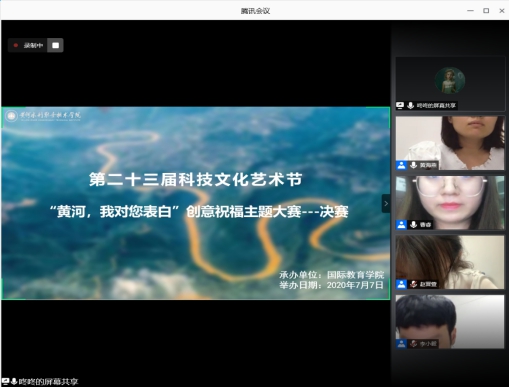The image size is (509, 387).
Task: Click blue user icon on third video tile
Action: point(401,225)
